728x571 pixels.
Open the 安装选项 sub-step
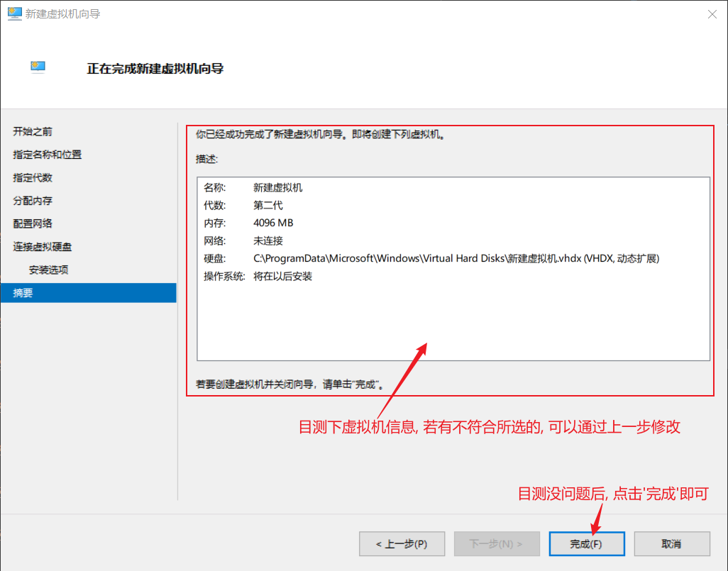point(48,270)
